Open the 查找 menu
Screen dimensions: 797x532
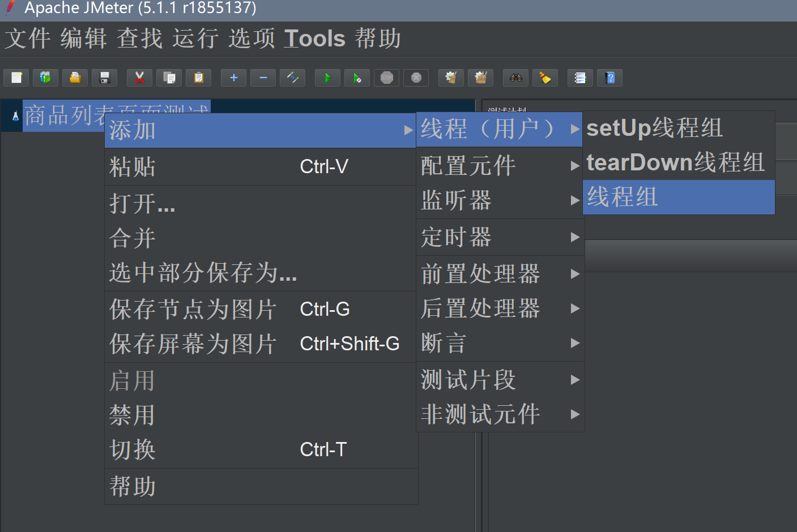click(x=140, y=38)
